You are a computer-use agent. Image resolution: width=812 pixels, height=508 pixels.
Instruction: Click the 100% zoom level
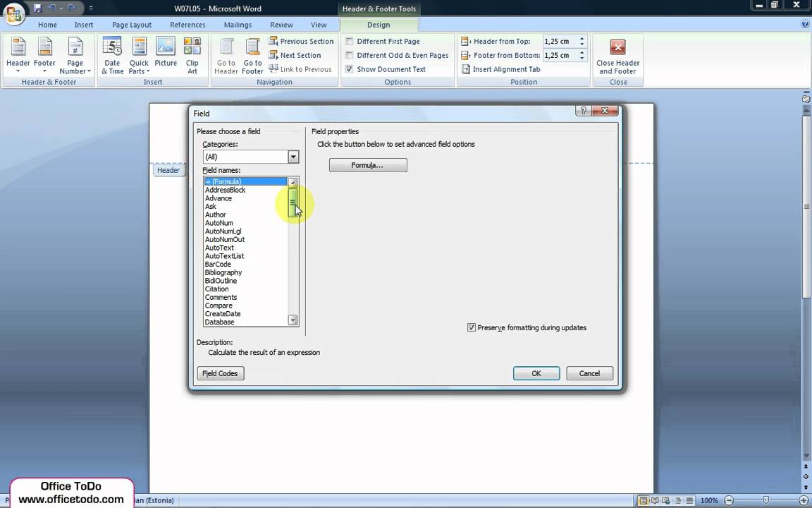tap(709, 501)
